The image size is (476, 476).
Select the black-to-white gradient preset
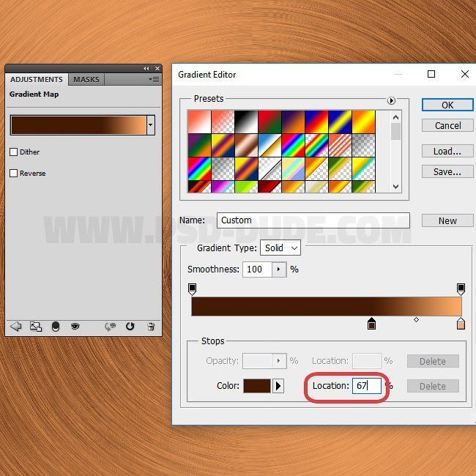[246, 122]
